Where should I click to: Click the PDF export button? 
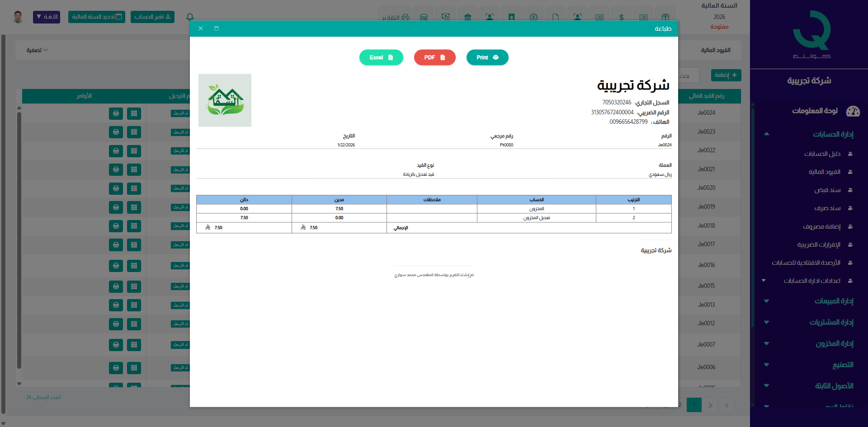tap(434, 57)
